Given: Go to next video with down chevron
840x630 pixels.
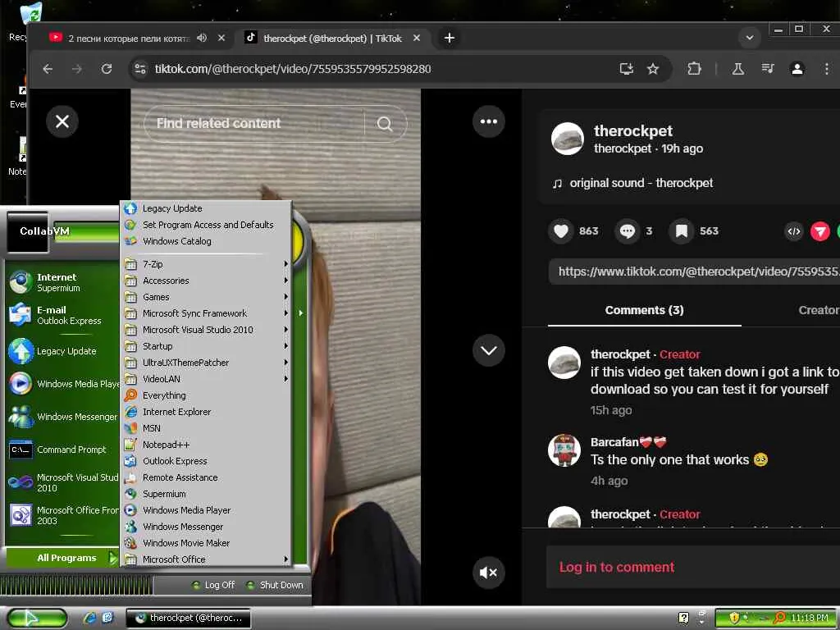Looking at the screenshot, I should (x=489, y=350).
